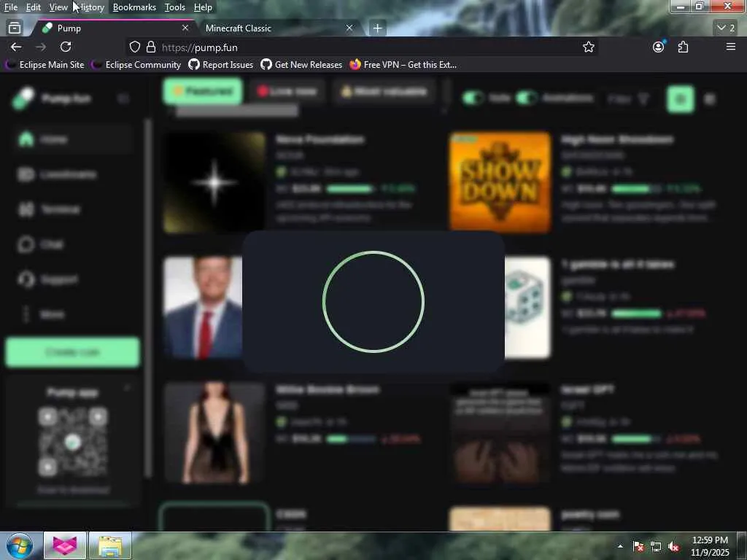Screen dimensions: 747x560
Task: Select the green grid view button
Action: point(681,98)
